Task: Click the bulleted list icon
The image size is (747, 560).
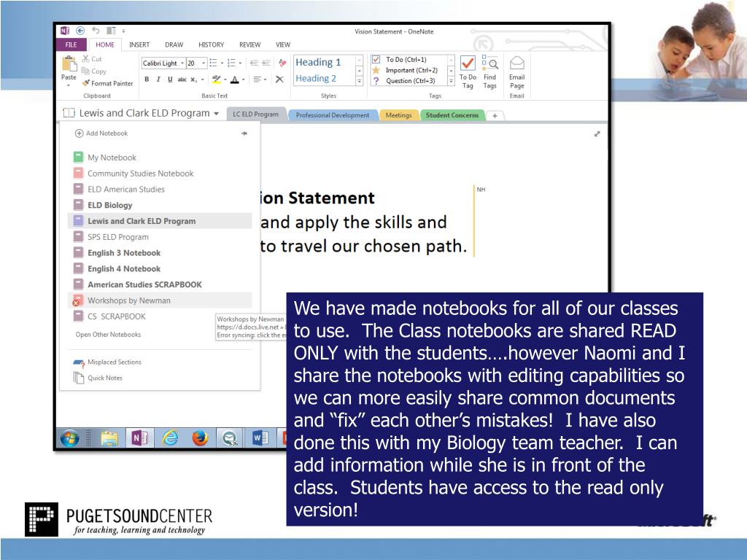Action: (213, 63)
